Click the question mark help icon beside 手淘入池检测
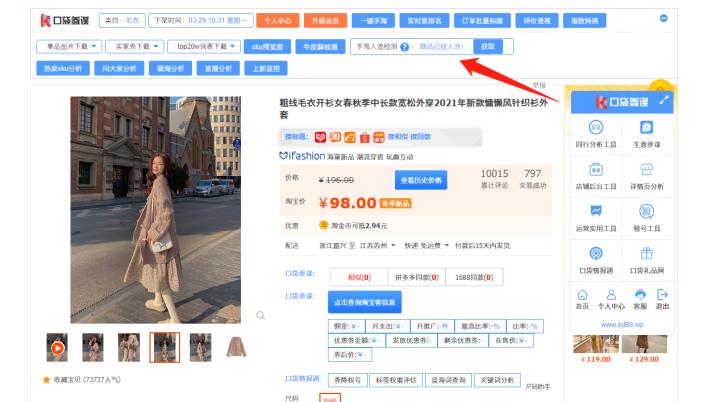The width and height of the screenshot is (720, 402). (404, 47)
